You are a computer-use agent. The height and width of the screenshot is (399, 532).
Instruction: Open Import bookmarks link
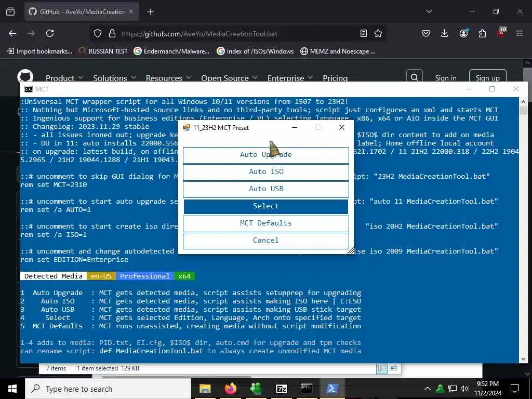pyautogui.click(x=39, y=51)
